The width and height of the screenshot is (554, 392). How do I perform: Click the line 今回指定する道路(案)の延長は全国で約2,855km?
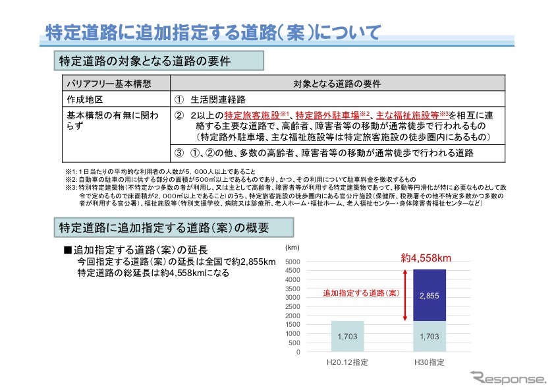coord(177,262)
